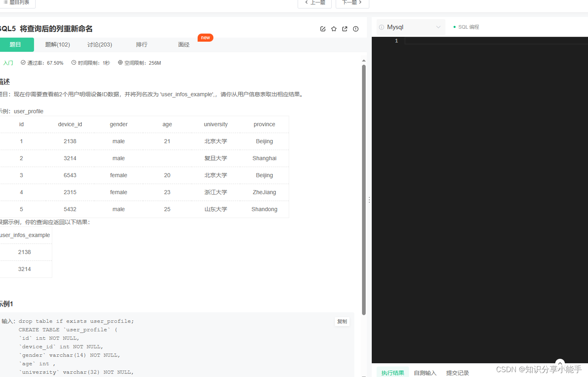
Task: Switch to the 排行 tab
Action: pos(142,44)
